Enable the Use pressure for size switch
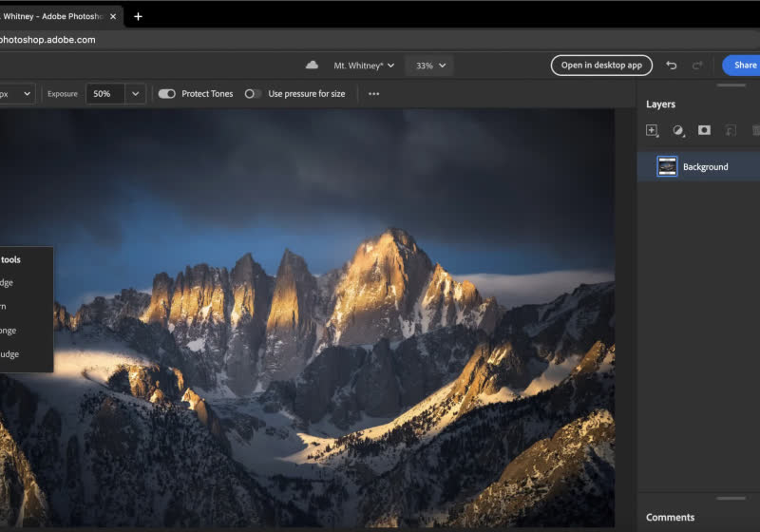Image resolution: width=760 pixels, height=532 pixels. pyautogui.click(x=253, y=94)
